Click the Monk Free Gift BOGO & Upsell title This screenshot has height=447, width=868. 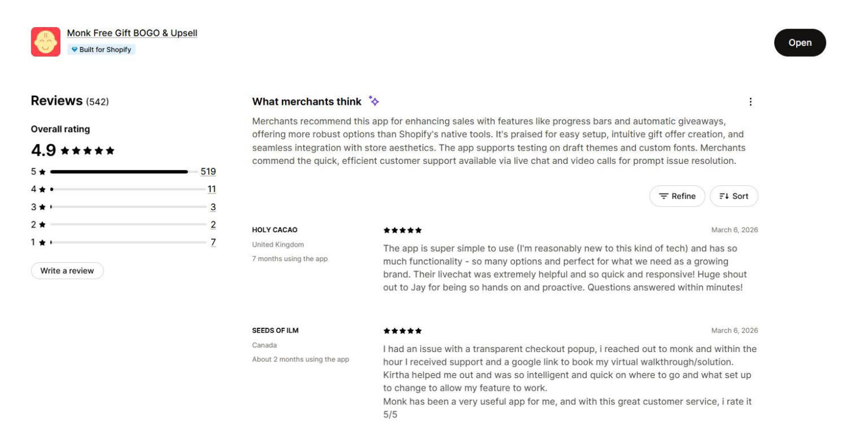132,32
